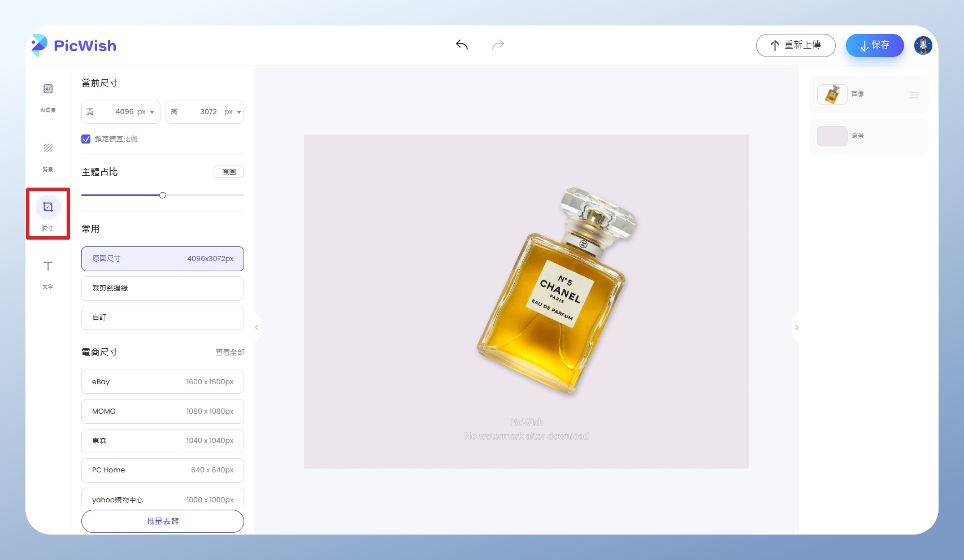This screenshot has height=560, width=964.
Task: Open the height unit px dropdown
Action: click(232, 112)
